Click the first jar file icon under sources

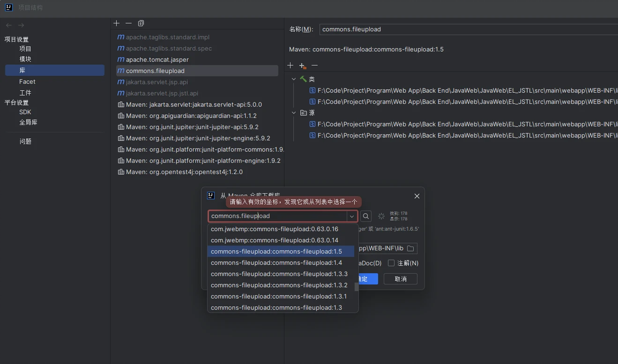312,124
